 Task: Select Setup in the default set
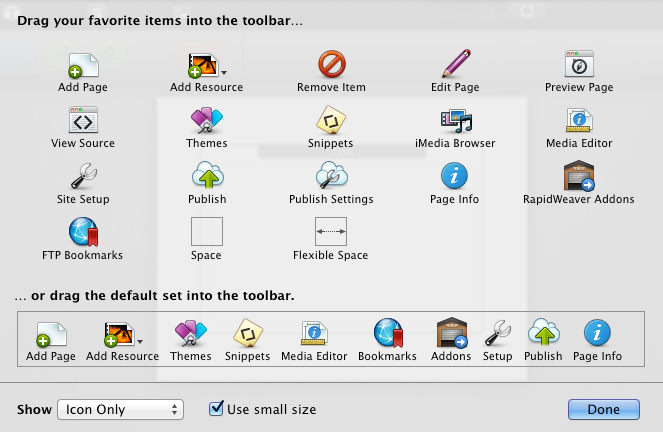(498, 341)
